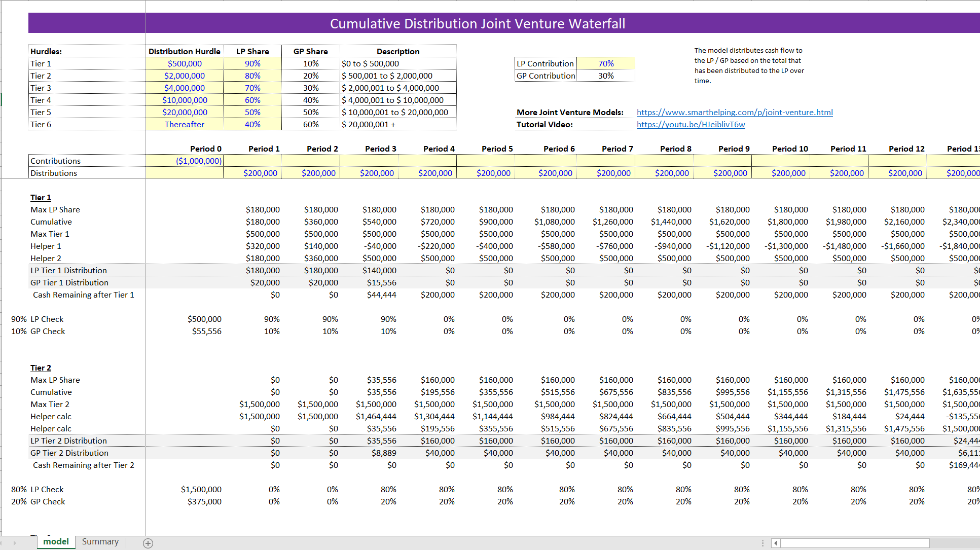Select GP Contribution 30% cell
This screenshot has width=980, height=550.
click(606, 76)
